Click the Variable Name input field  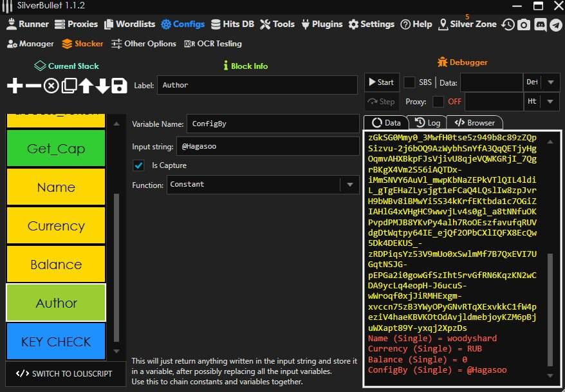tap(272, 124)
